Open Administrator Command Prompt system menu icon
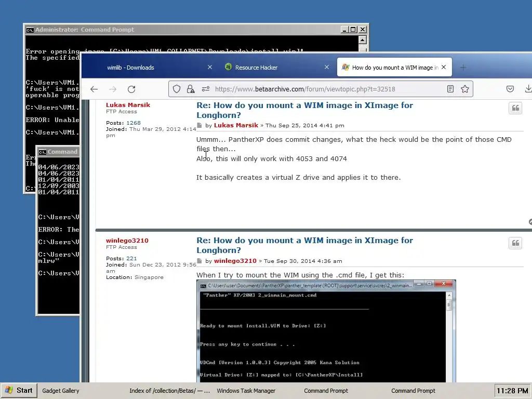This screenshot has height=399, width=532. [30, 30]
